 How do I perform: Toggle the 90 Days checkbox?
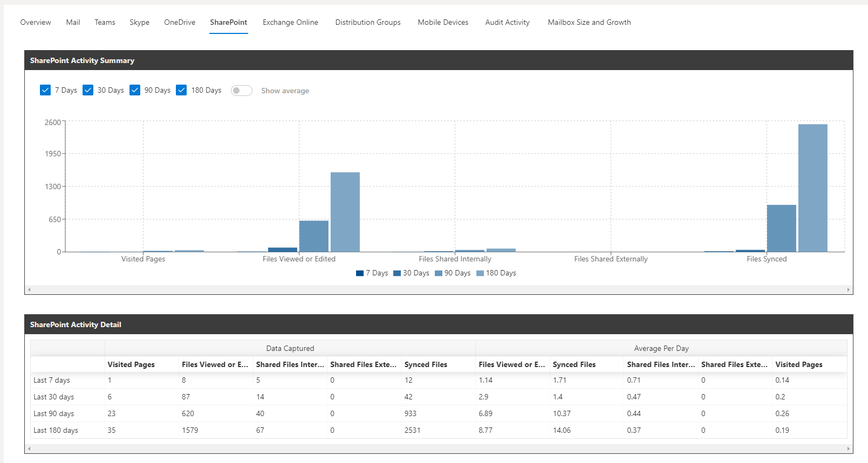click(x=135, y=90)
